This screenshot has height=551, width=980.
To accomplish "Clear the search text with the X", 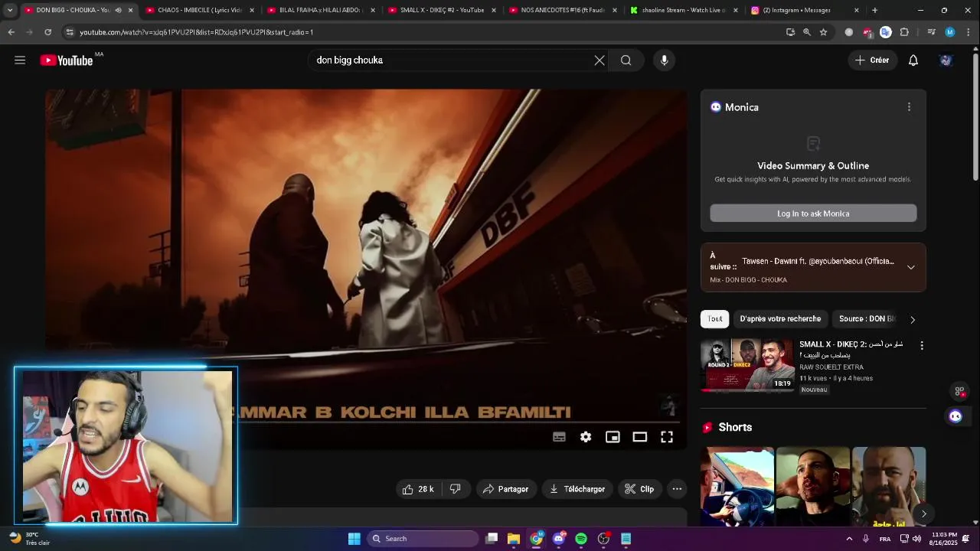I will (x=599, y=60).
